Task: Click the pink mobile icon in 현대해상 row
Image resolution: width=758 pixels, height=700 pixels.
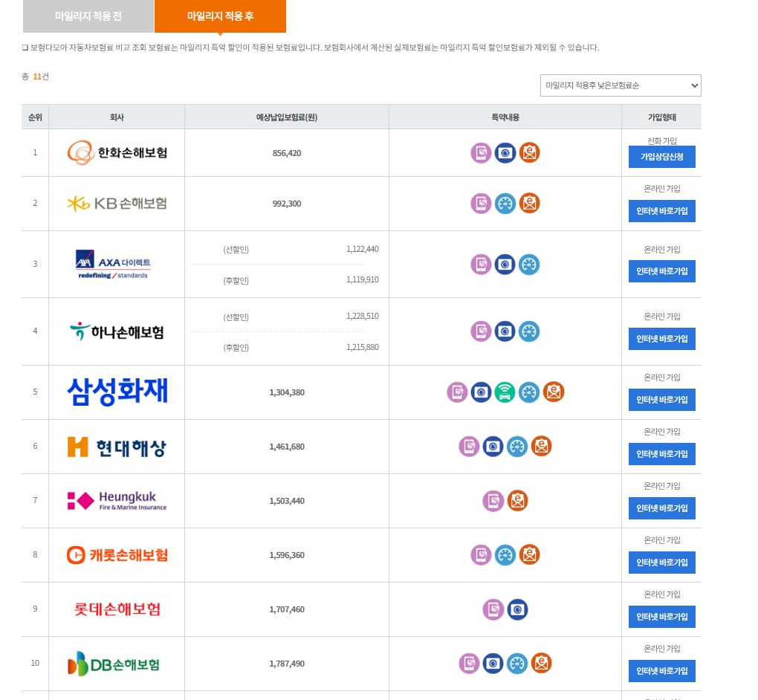Action: point(469,446)
